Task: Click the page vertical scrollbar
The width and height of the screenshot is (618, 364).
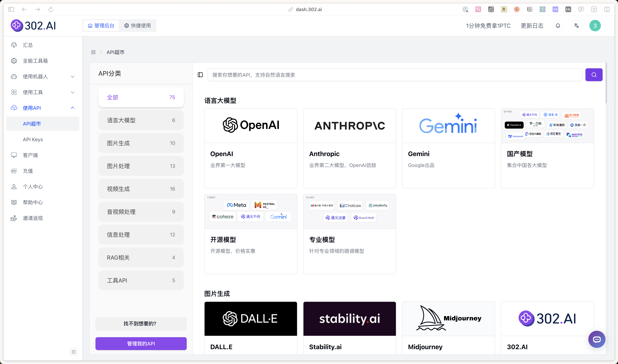Action: (606, 83)
